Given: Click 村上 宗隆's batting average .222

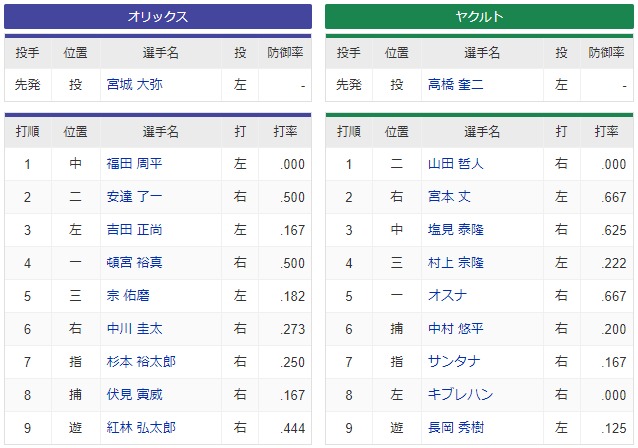Looking at the screenshot, I should [614, 263].
